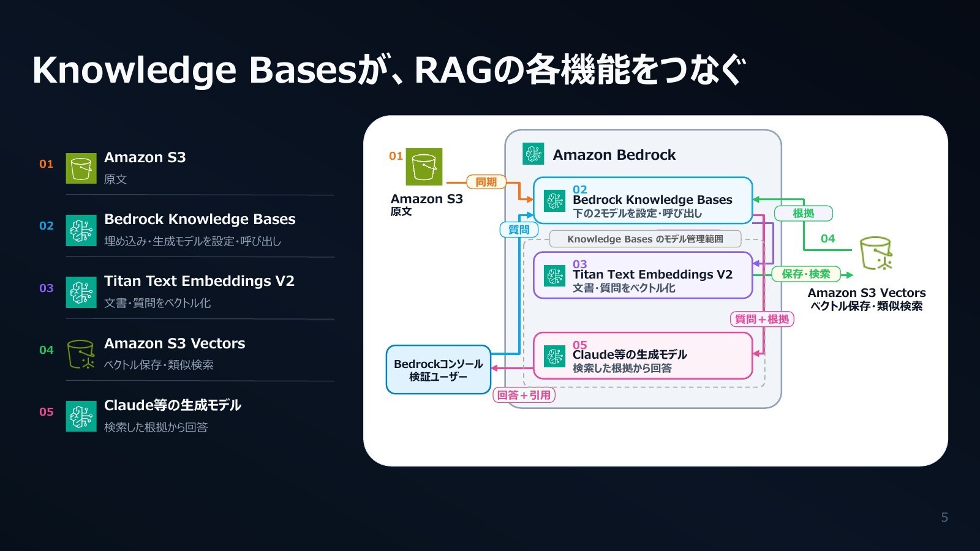Click the Amazon S3 bucket icon in the numbered list
Image resolution: width=980 pixels, height=551 pixels.
[x=81, y=168]
